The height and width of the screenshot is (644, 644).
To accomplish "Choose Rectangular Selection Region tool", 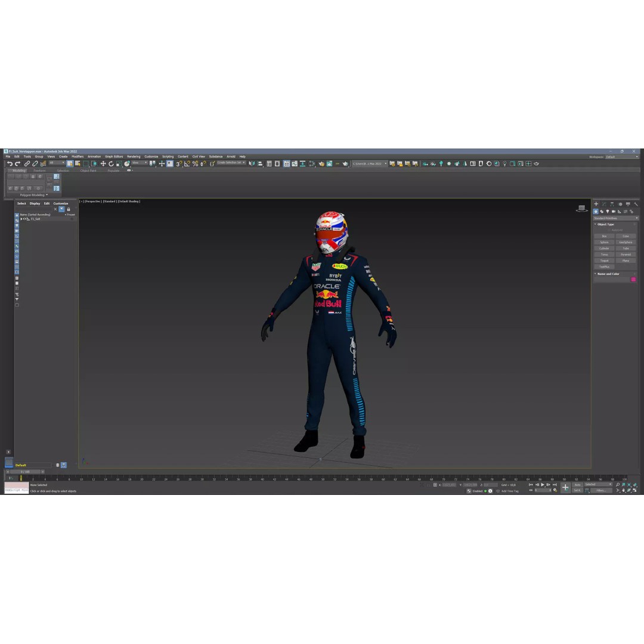I will tap(86, 163).
